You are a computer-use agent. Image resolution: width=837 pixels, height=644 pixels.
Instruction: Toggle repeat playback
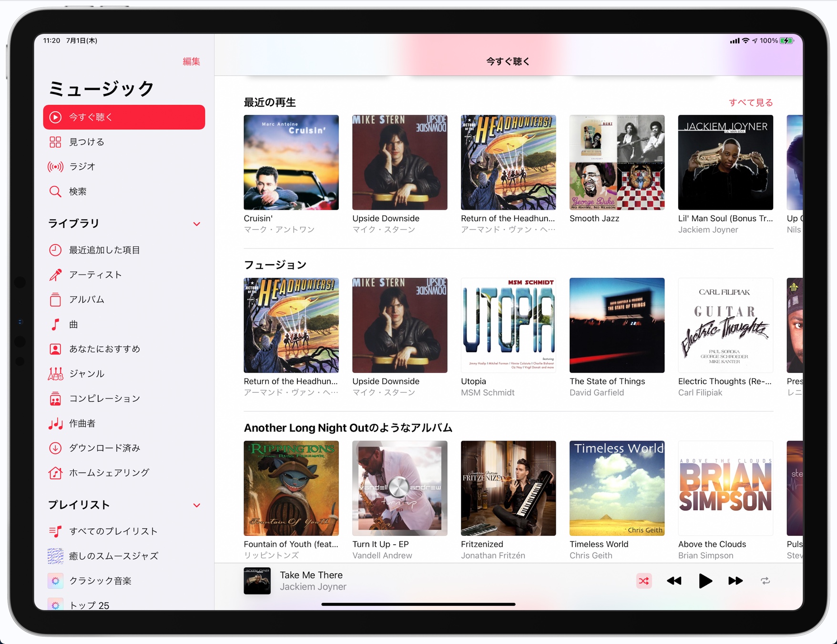765,581
